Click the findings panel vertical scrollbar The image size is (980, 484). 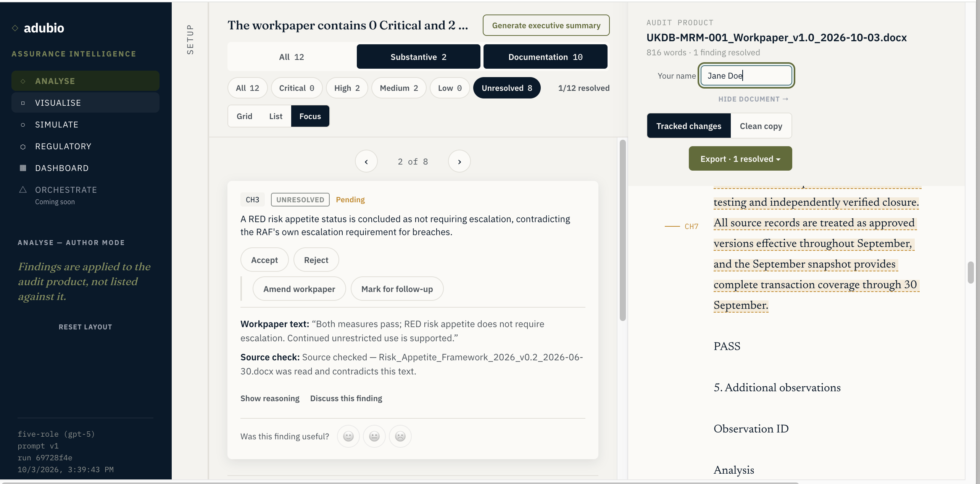(622, 231)
